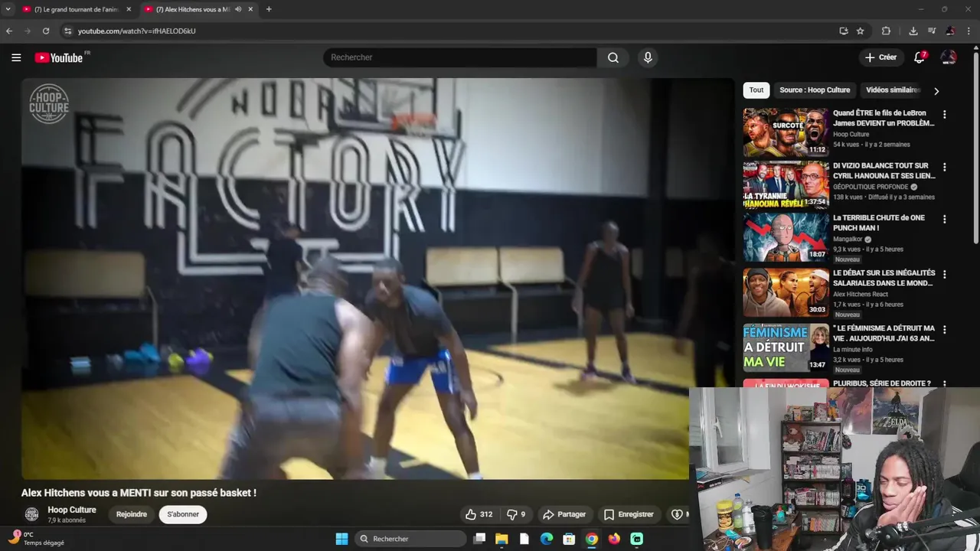Image resolution: width=980 pixels, height=551 pixels.
Task: Select 'Source : Hoop Culture' chip
Action: point(815,90)
